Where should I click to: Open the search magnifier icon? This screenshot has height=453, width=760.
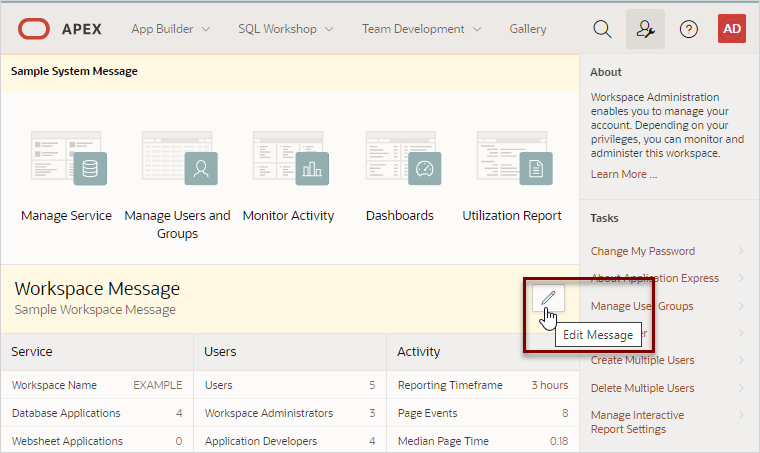tap(602, 29)
